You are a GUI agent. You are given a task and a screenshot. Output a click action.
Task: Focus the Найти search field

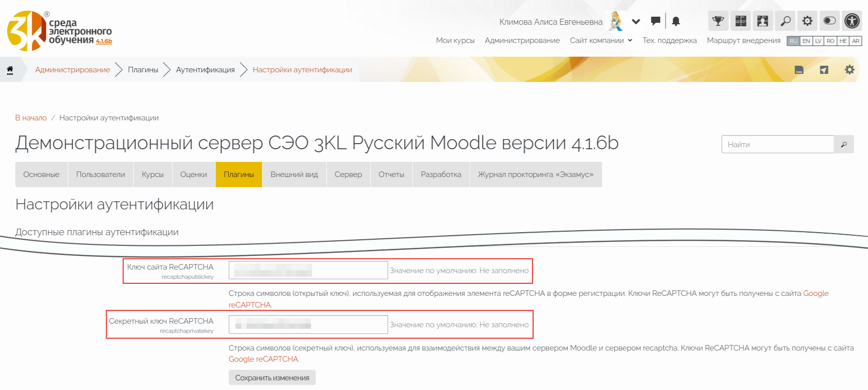click(777, 144)
